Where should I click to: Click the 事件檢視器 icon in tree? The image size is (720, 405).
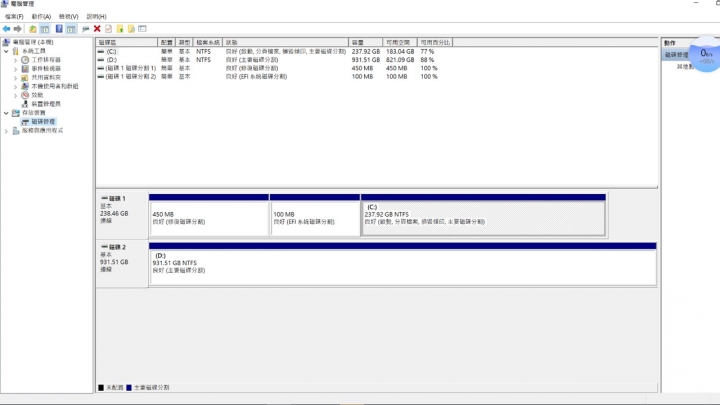coord(25,68)
